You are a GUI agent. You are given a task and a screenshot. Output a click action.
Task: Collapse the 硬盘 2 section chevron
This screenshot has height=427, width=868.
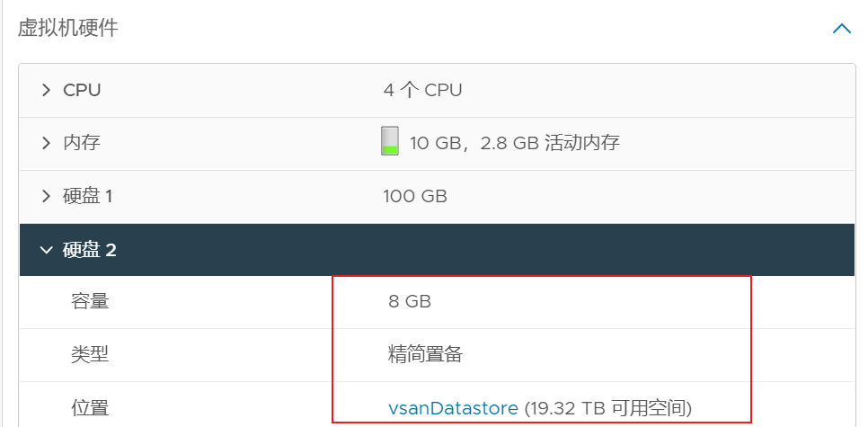point(46,250)
